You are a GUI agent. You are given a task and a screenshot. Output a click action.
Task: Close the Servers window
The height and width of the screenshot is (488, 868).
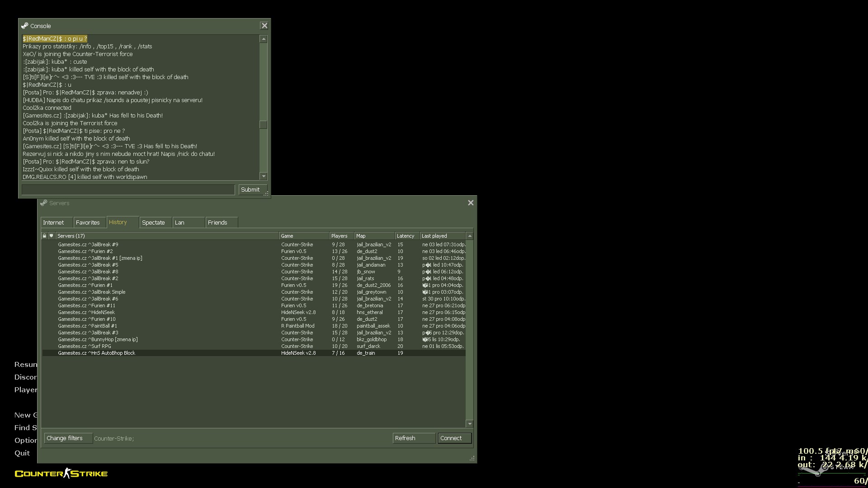click(471, 203)
